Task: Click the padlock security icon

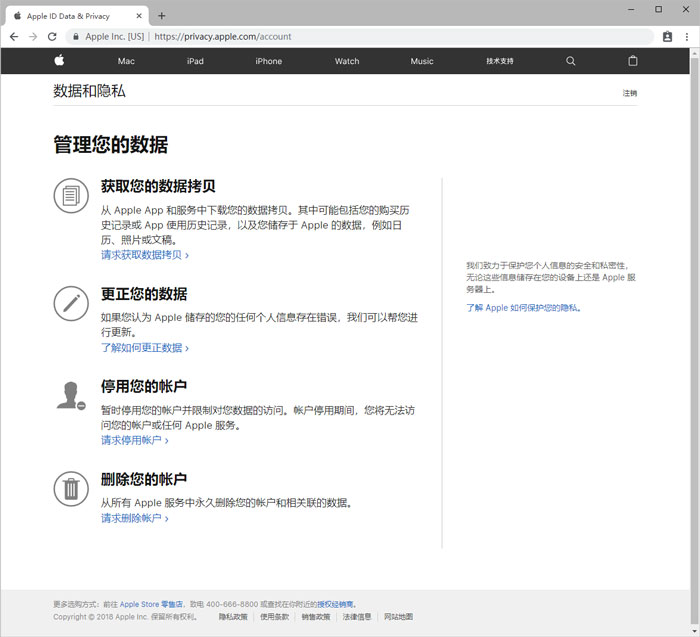Action: pyautogui.click(x=76, y=37)
